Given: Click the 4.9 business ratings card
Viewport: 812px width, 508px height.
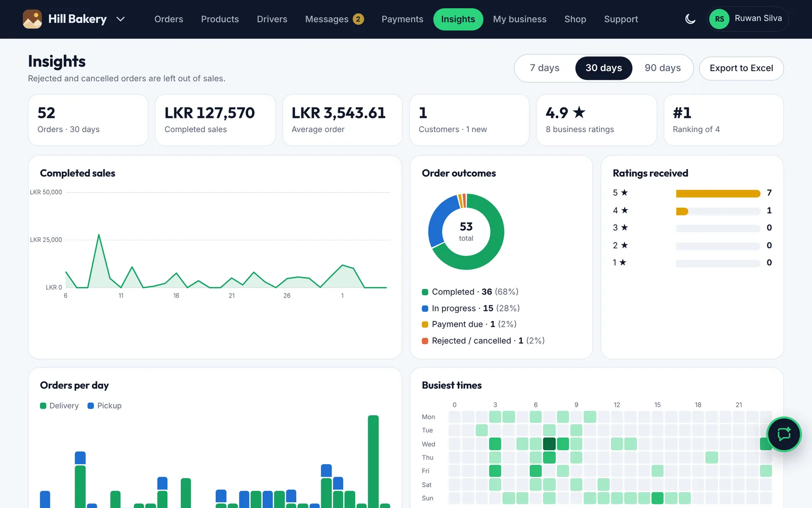Looking at the screenshot, I should 596,120.
